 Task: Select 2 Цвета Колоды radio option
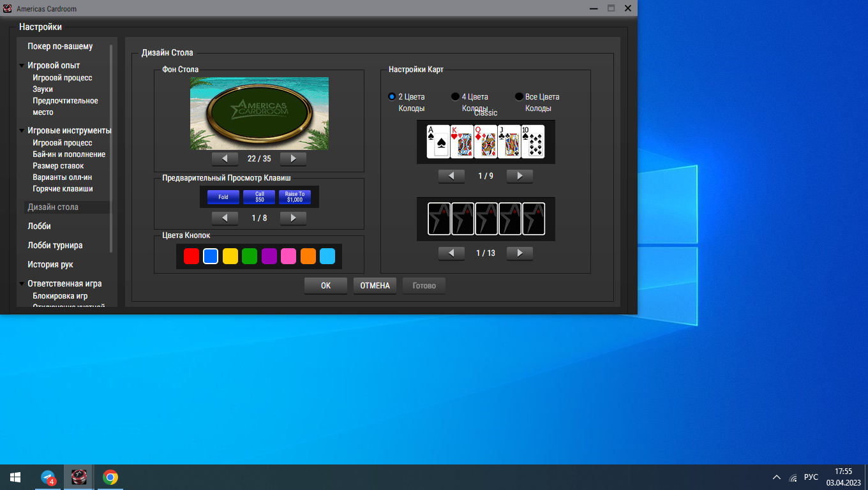pyautogui.click(x=392, y=97)
